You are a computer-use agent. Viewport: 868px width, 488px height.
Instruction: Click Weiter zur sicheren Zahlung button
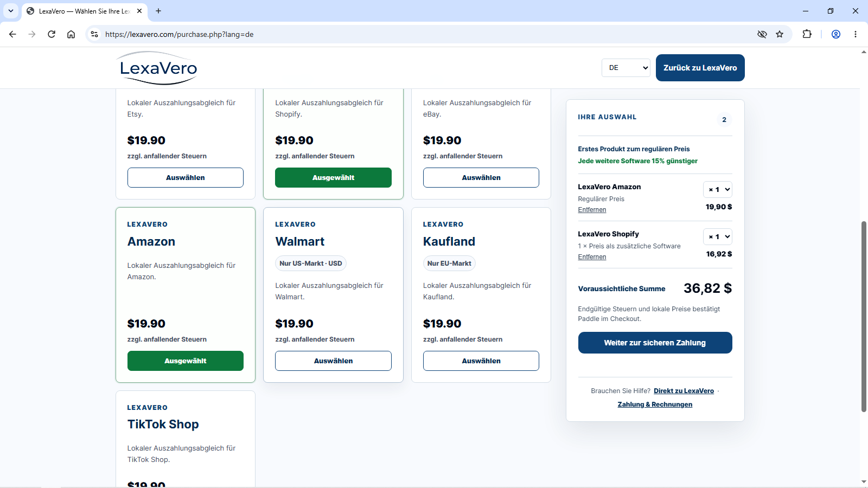[655, 343]
